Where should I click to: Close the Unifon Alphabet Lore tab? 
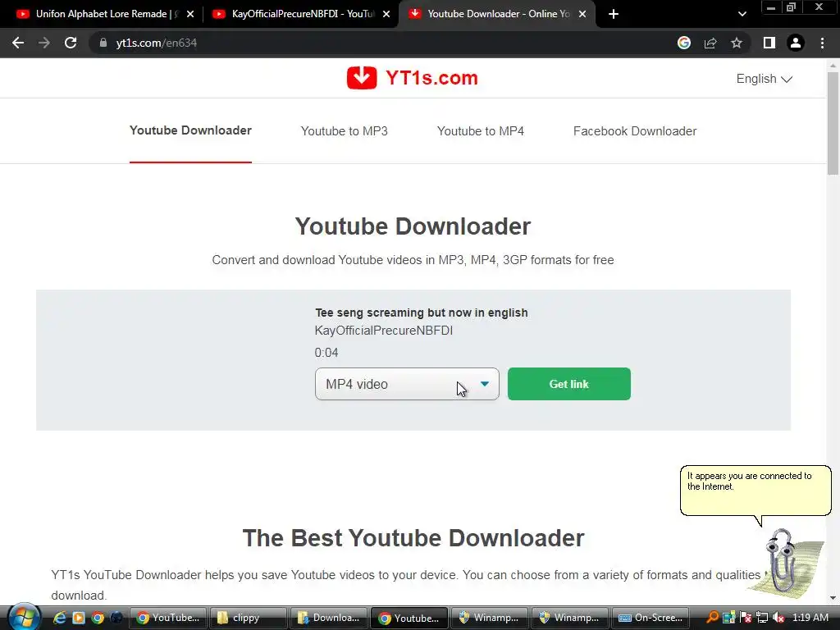click(190, 14)
